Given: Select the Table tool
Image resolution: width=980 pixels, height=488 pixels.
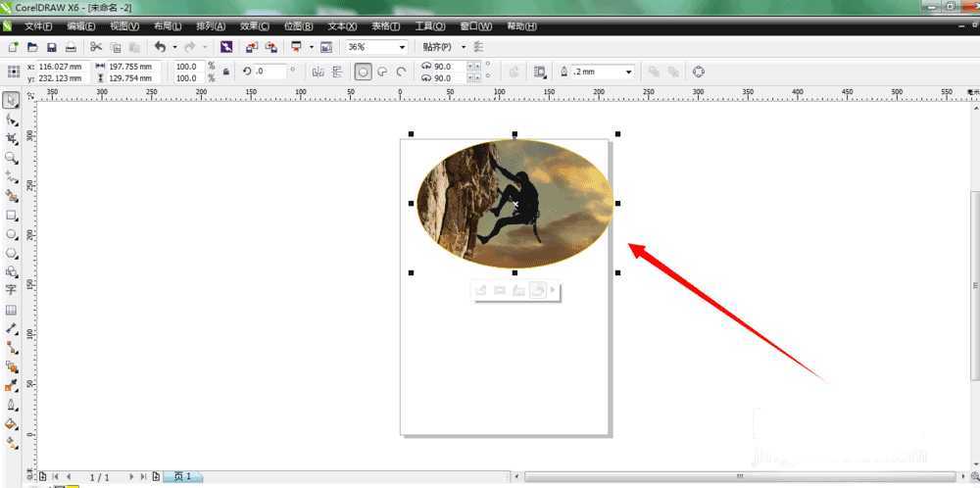Looking at the screenshot, I should (x=11, y=310).
